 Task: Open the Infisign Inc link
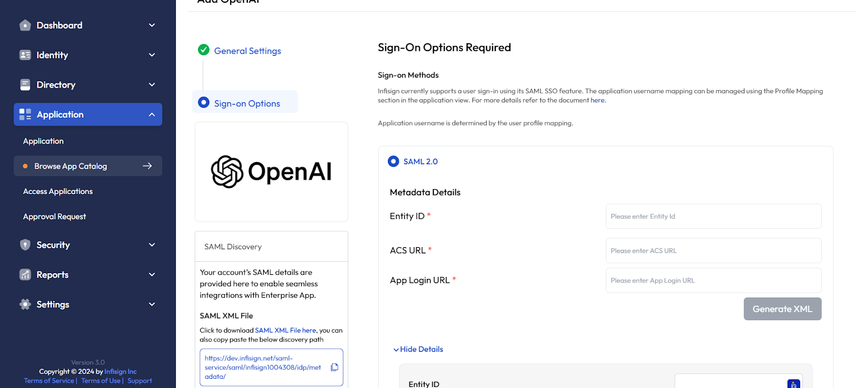pyautogui.click(x=120, y=372)
